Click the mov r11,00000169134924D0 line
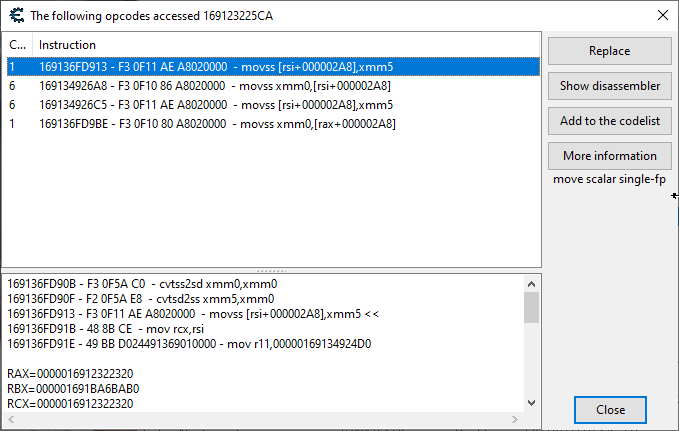The height and width of the screenshot is (431, 679). tap(189, 344)
